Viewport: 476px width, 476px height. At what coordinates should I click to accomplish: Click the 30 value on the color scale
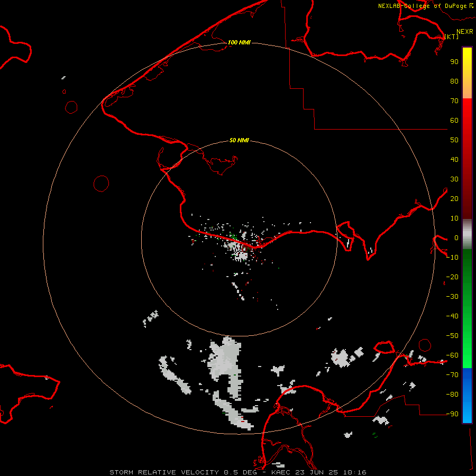454,179
